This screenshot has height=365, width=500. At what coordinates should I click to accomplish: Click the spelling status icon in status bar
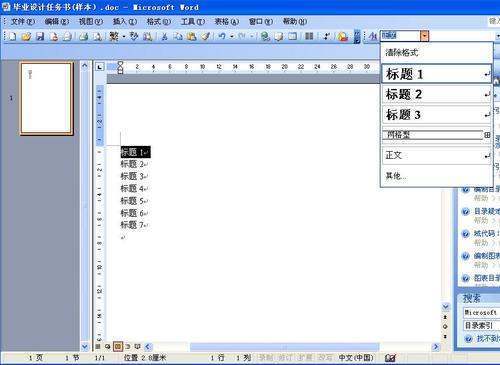[x=390, y=358]
